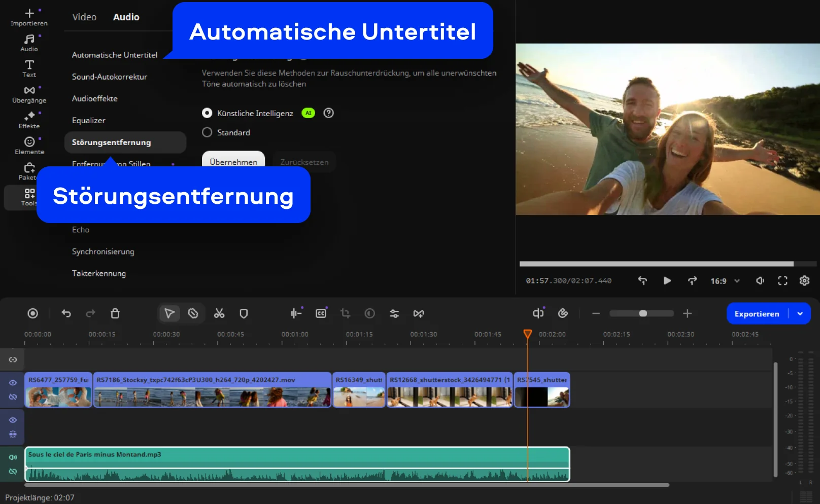Click the undo arrow in timeline toolbar
This screenshot has height=504, width=820.
66,313
